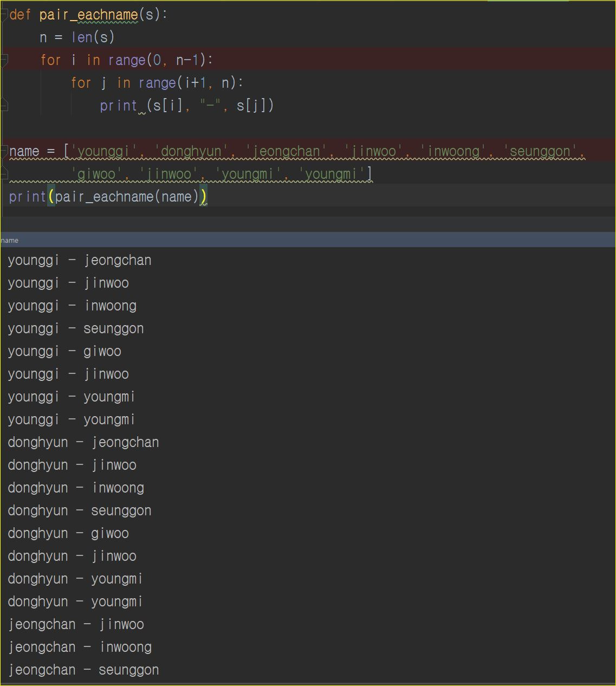Click output line 'jeongchan - inwoong'

(80, 647)
